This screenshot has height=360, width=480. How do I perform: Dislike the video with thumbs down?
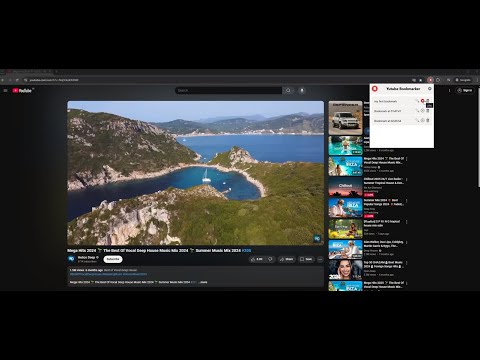point(270,259)
